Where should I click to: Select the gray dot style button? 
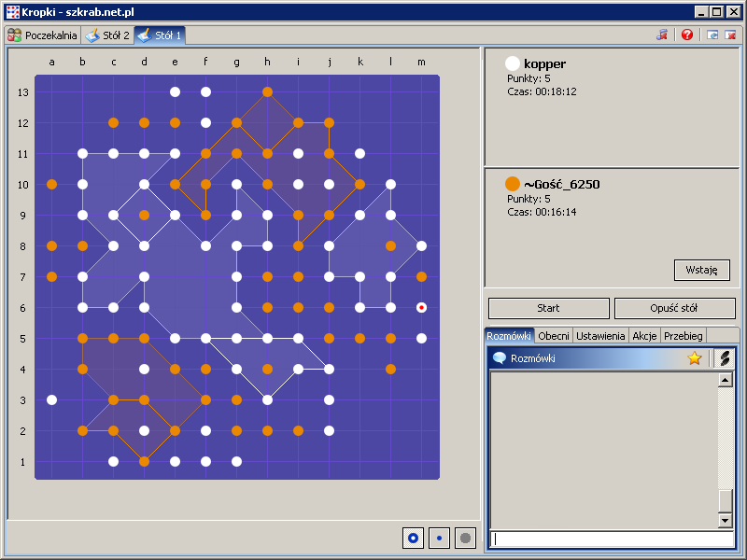[x=465, y=539]
